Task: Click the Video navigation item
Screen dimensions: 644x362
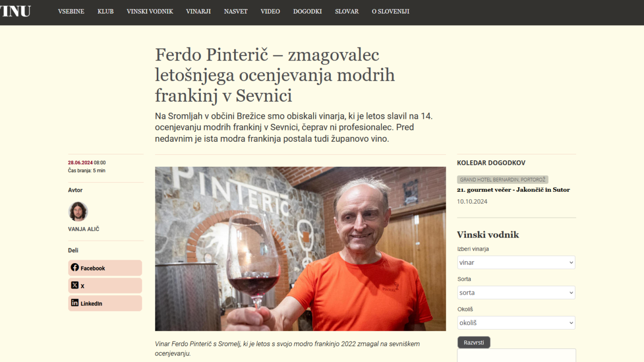Action: 270,11
